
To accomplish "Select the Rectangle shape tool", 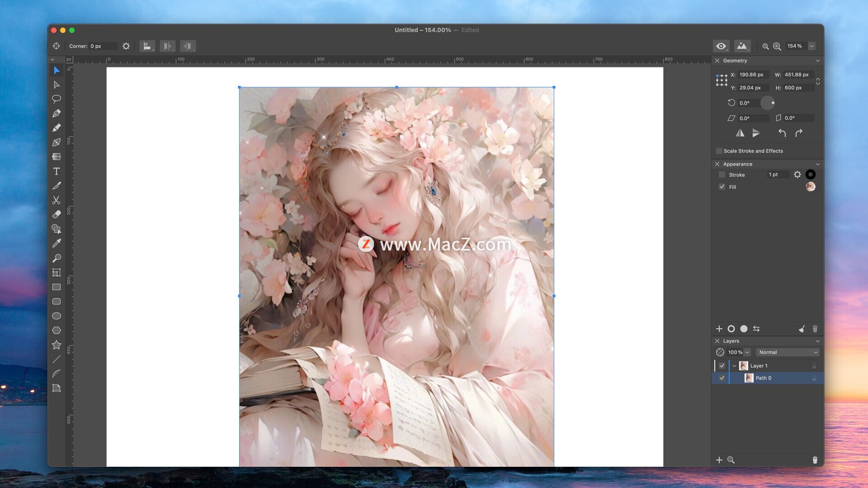I will (x=57, y=287).
